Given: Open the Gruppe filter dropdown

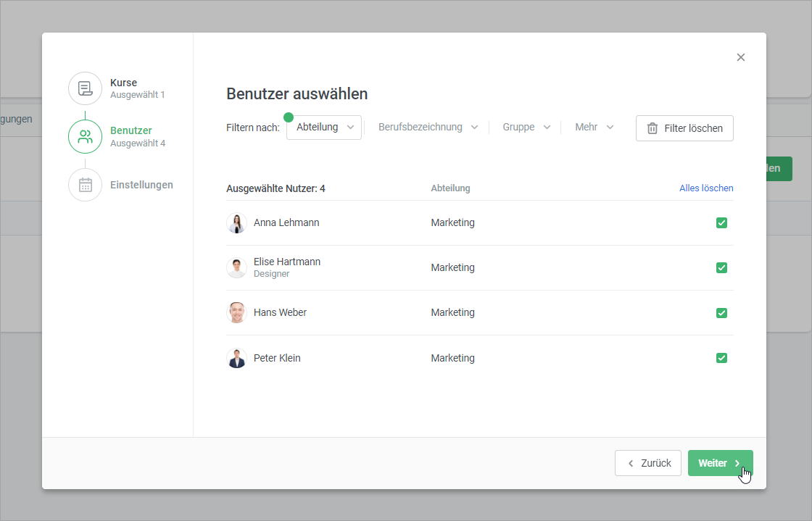Looking at the screenshot, I should [x=526, y=128].
